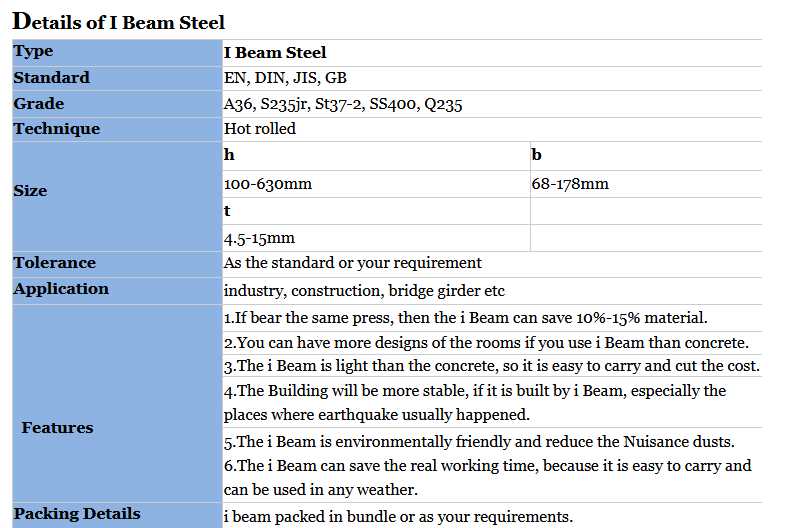The height and width of the screenshot is (528, 791).
Task: Click the Grade row label
Action: click(x=39, y=104)
